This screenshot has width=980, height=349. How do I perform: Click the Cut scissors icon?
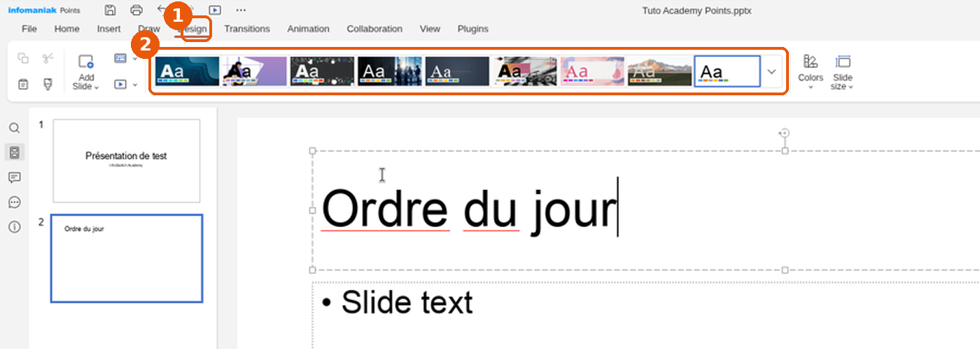tap(48, 58)
